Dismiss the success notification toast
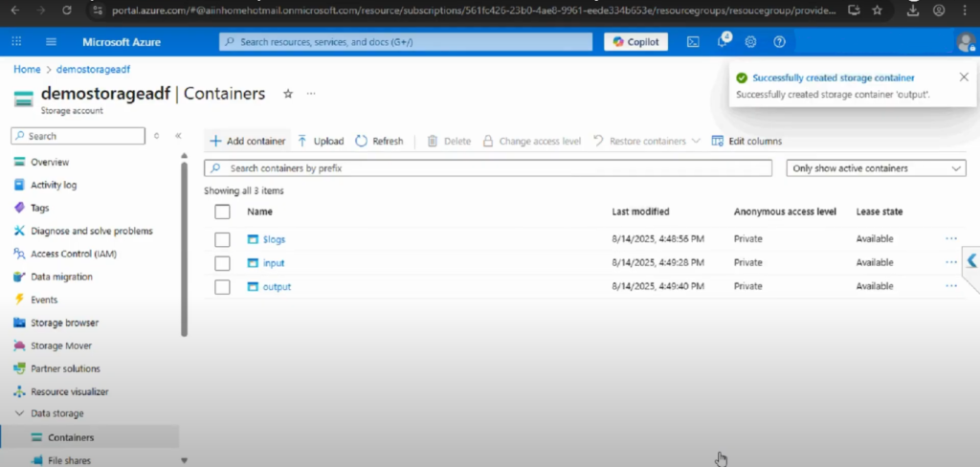980x467 pixels. [x=964, y=77]
